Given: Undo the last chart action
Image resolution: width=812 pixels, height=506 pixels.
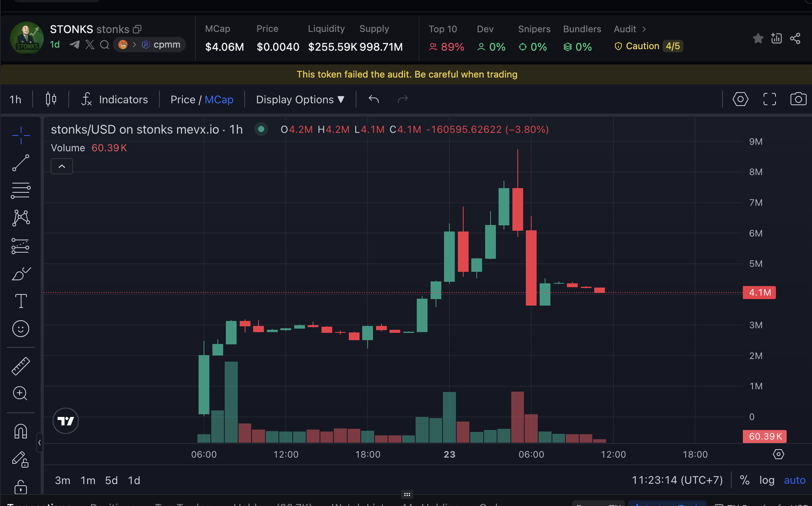Looking at the screenshot, I should (374, 99).
